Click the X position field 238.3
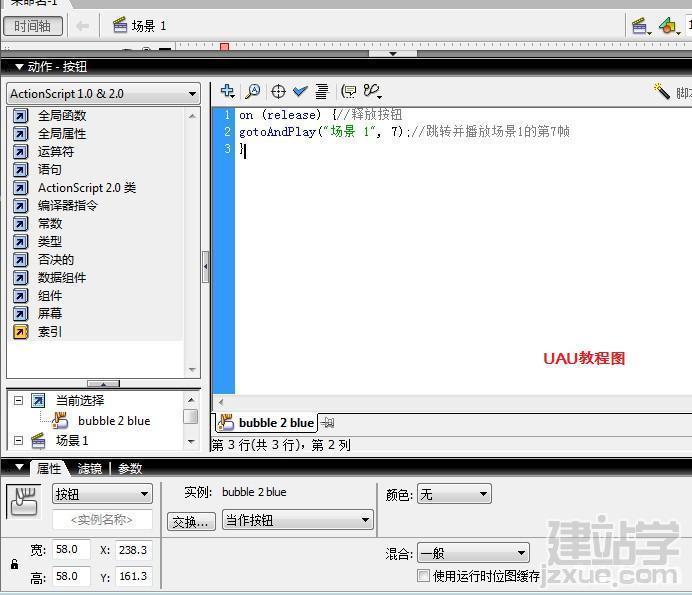This screenshot has height=595, width=692. pos(133,550)
